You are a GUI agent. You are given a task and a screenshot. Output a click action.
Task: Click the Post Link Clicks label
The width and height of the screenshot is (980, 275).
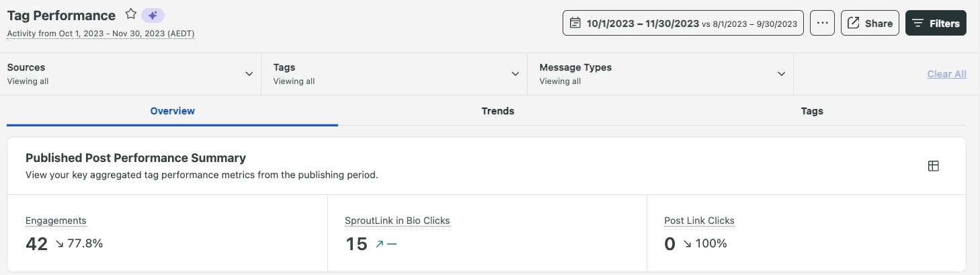699,221
